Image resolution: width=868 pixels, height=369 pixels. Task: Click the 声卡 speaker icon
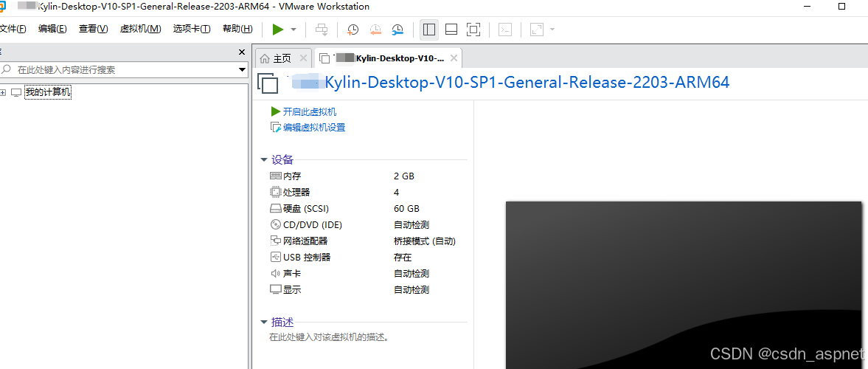(276, 274)
